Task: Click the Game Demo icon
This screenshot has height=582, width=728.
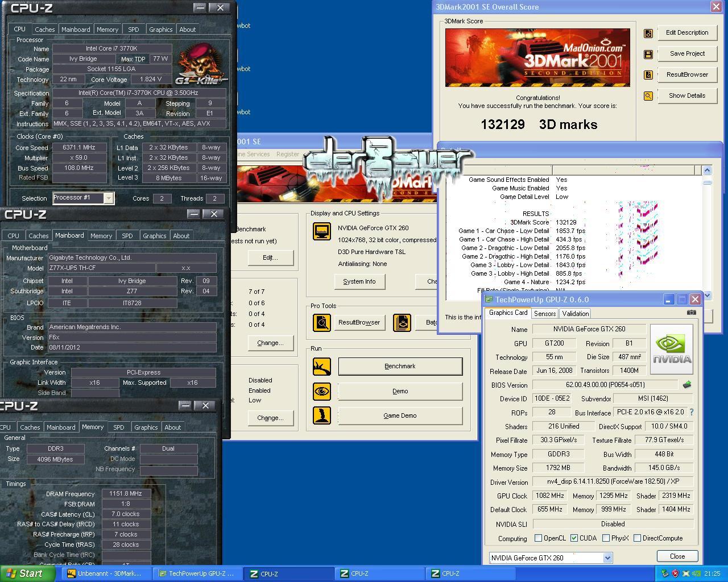Action: tap(322, 415)
